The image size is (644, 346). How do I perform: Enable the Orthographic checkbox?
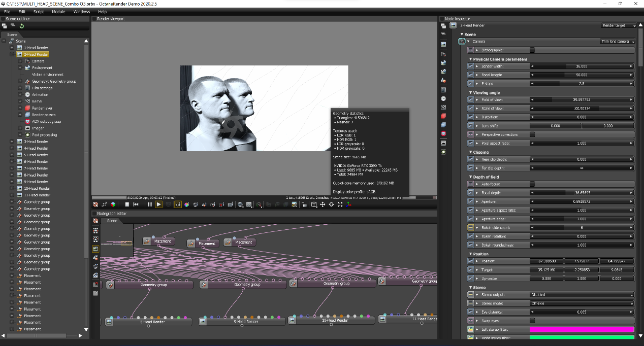coord(532,50)
